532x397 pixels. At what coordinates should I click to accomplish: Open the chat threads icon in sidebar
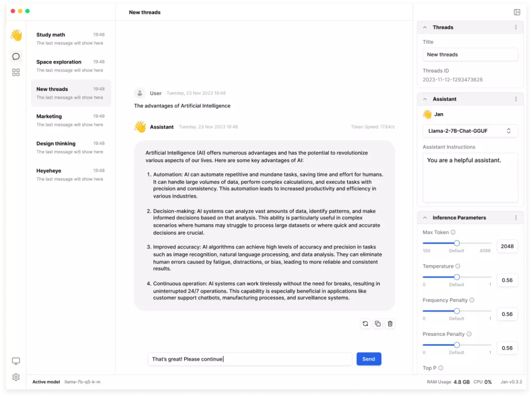16,57
